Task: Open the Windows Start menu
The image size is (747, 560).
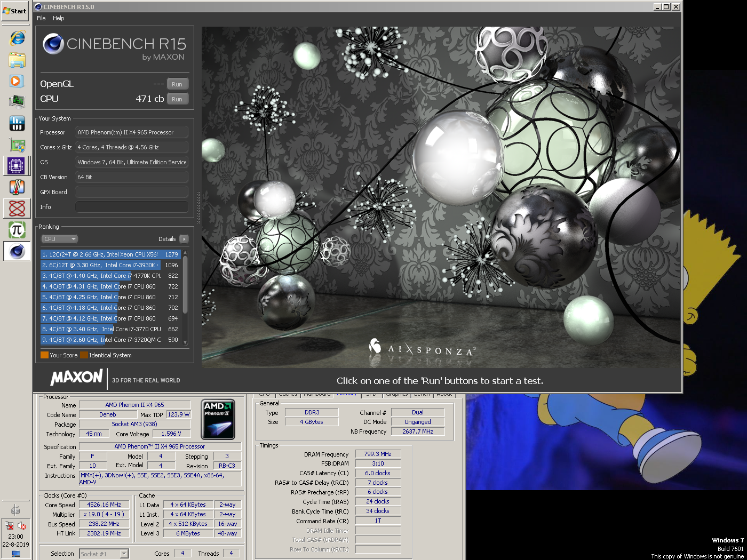Action: pos(15,11)
